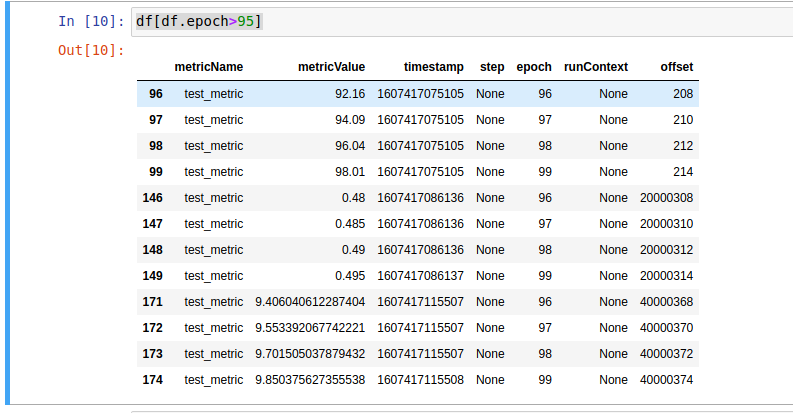Click the step column header

tap(492, 67)
